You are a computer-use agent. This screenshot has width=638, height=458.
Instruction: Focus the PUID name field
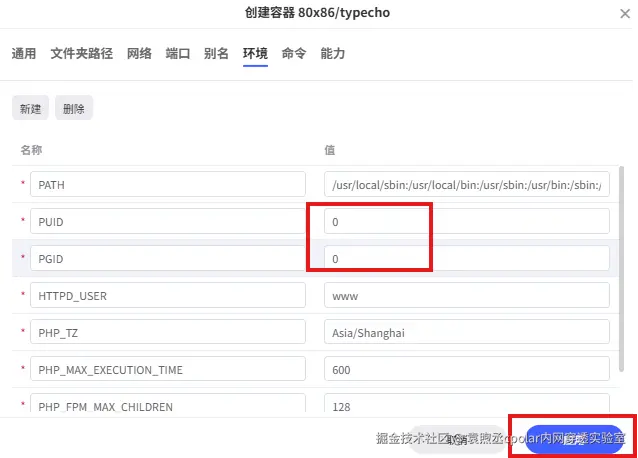click(x=168, y=221)
